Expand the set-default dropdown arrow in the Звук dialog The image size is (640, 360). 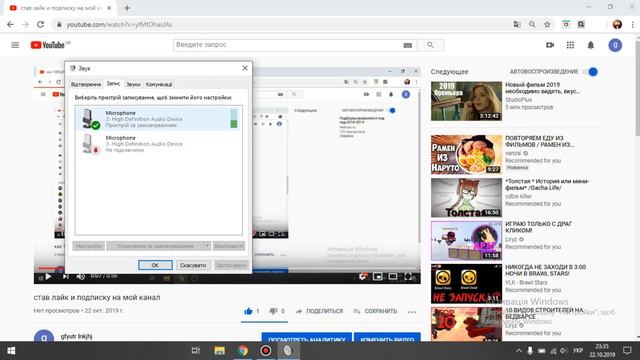[x=207, y=246]
